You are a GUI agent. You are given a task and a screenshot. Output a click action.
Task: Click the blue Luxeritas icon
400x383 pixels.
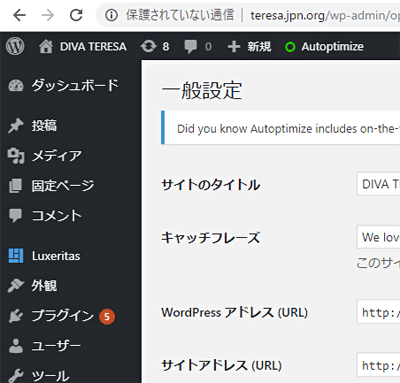pyautogui.click(x=16, y=256)
